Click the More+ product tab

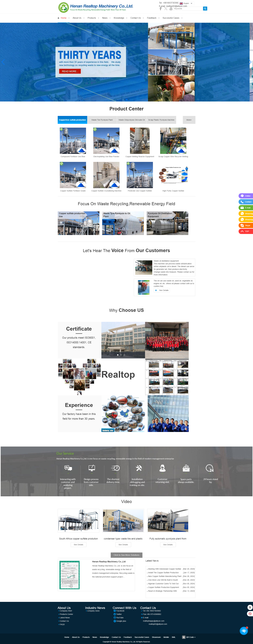pos(189,120)
